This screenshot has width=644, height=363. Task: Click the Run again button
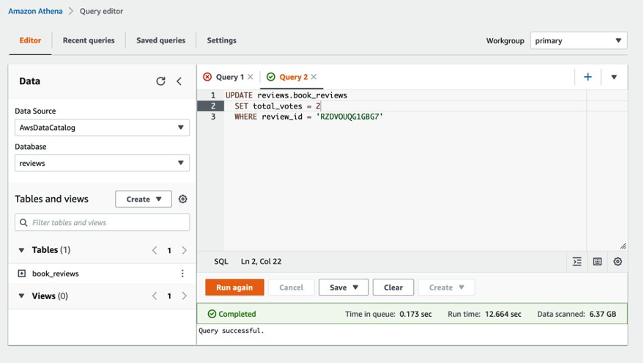[x=234, y=287]
